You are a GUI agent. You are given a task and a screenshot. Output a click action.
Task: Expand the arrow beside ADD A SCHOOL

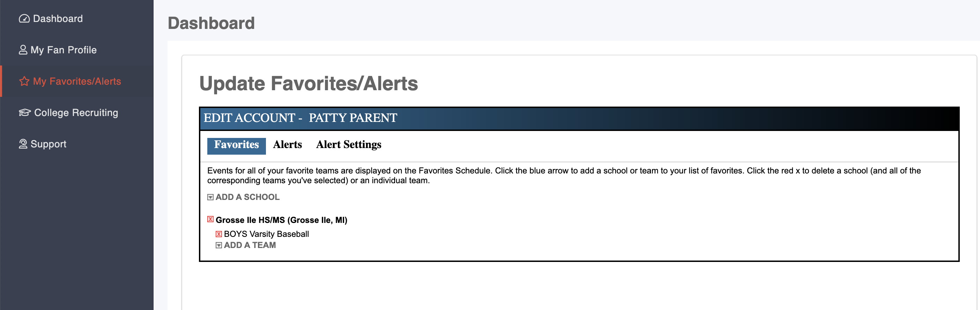[x=210, y=197]
